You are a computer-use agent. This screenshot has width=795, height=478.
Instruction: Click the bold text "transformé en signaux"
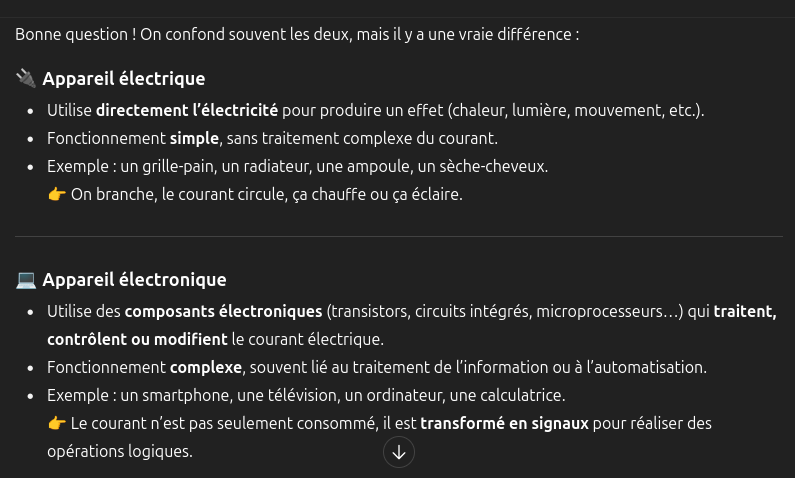[x=504, y=423]
